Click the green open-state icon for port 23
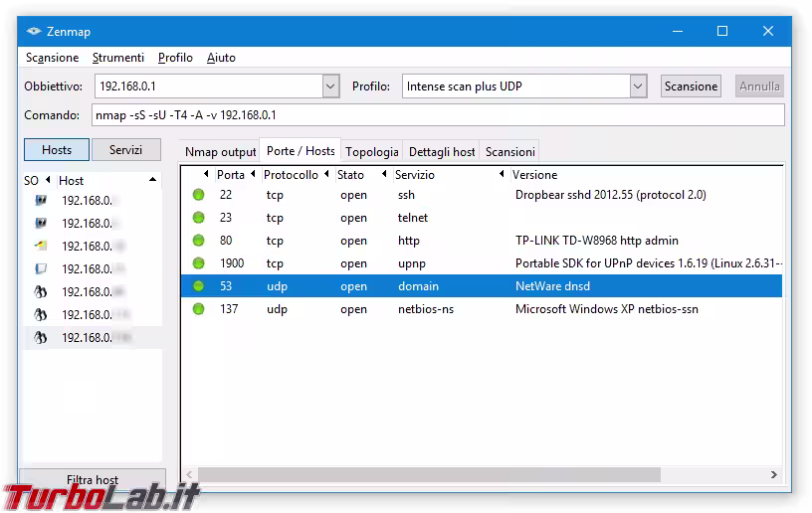Image resolution: width=812 pixels, height=513 pixels. coord(198,218)
